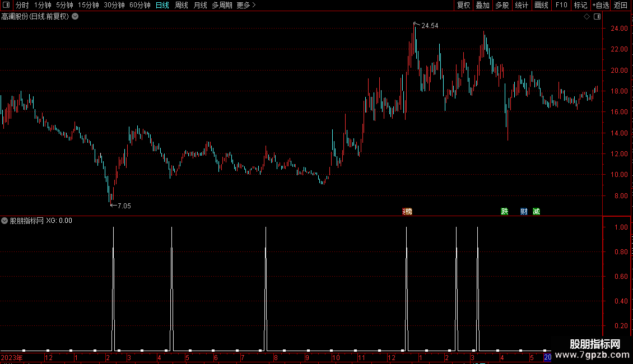This screenshot has width=633, height=364.
Task: Open the blue 财 financial marker
Action: (x=524, y=212)
